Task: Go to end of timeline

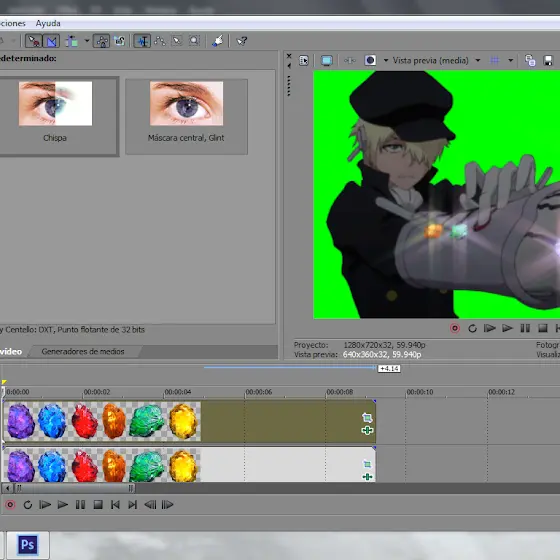Action: [x=132, y=505]
